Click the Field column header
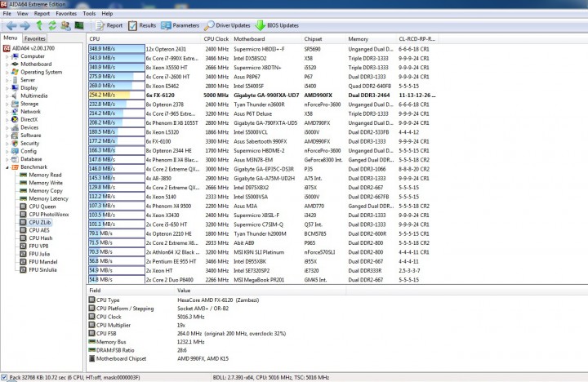 (131, 290)
